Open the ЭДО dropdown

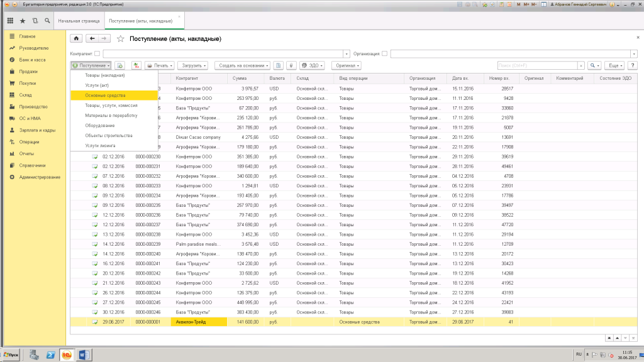pyautogui.click(x=313, y=65)
